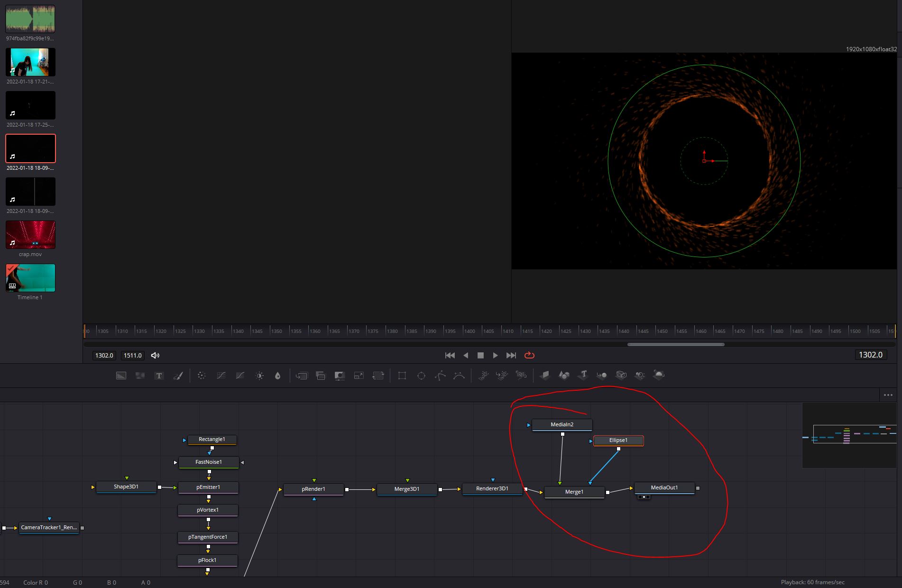Screen dimensions: 902x588
Task: Click the time ruler scrollbar handle
Action: [x=676, y=345]
